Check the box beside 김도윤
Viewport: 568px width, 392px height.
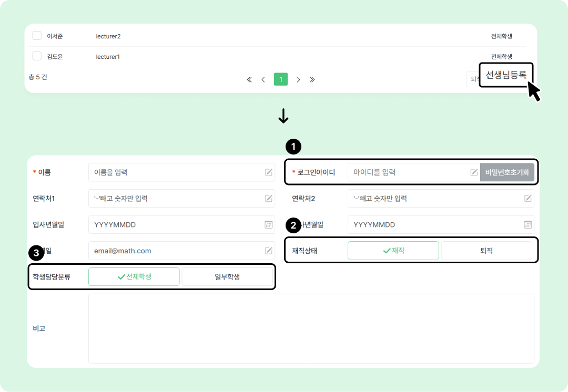(37, 56)
